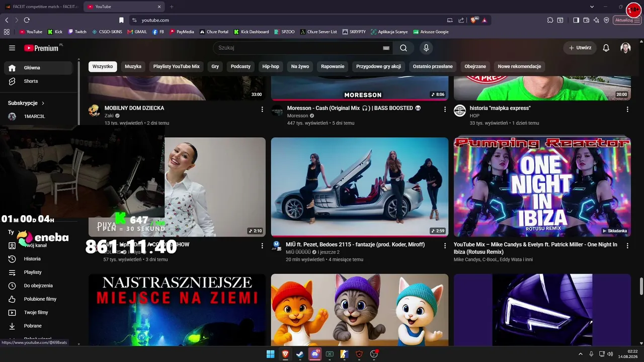The height and width of the screenshot is (362, 644).
Task: Toggle the Brave sidebar panel
Action: point(576,20)
